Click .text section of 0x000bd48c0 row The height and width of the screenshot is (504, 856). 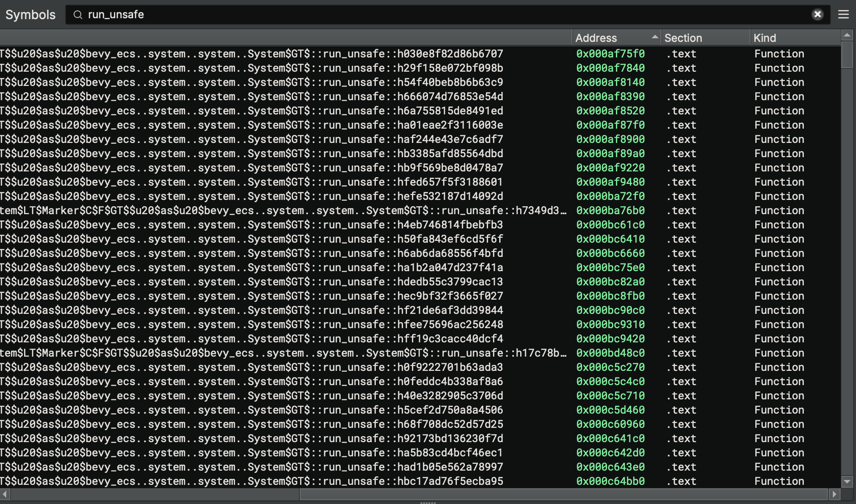click(681, 353)
